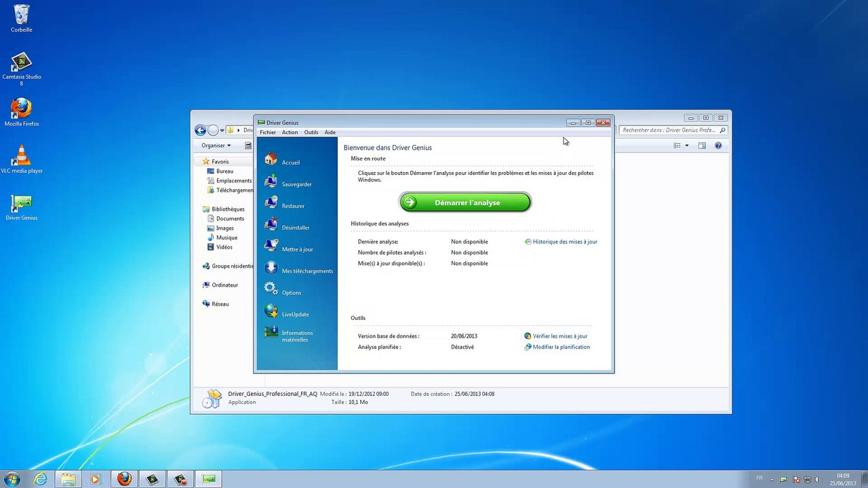The width and height of the screenshot is (868, 488).
Task: Select the Camtasia Studio 8 desktop icon
Action: pos(22,68)
